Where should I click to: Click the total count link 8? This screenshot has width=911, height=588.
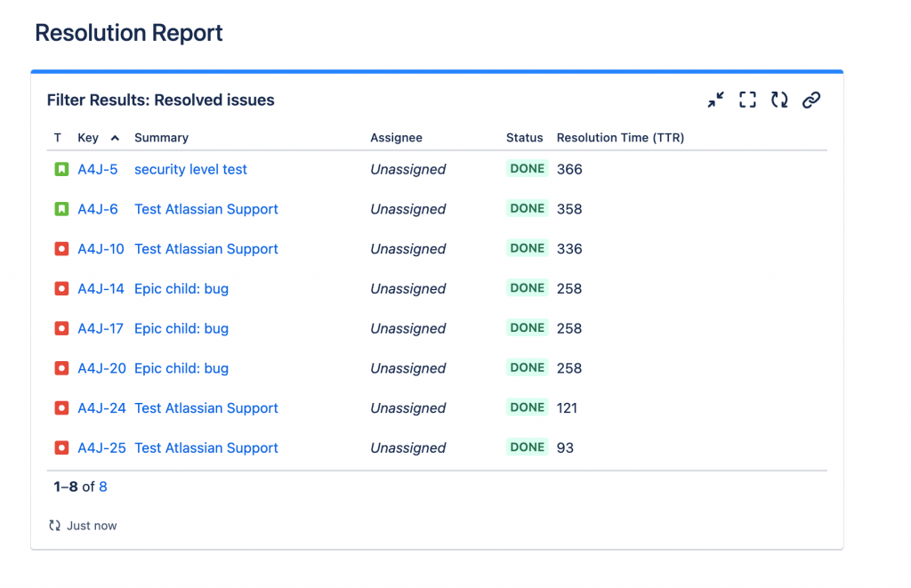[103, 487]
